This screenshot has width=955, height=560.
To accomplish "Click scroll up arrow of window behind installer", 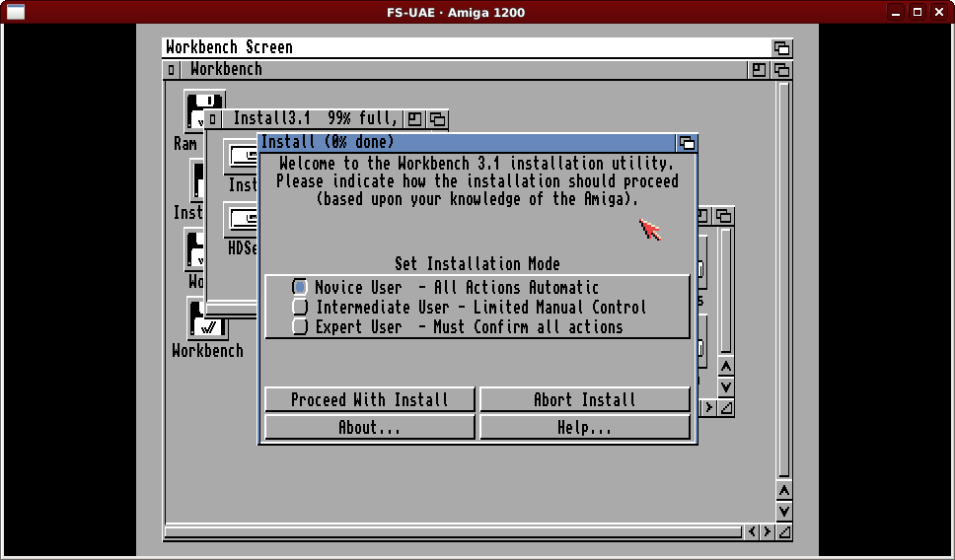I will (725, 367).
